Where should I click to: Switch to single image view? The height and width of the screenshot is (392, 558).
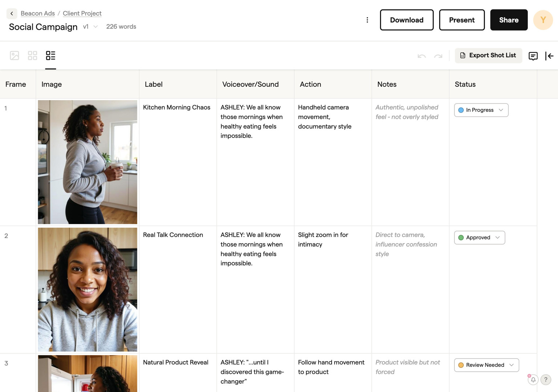[x=15, y=56]
